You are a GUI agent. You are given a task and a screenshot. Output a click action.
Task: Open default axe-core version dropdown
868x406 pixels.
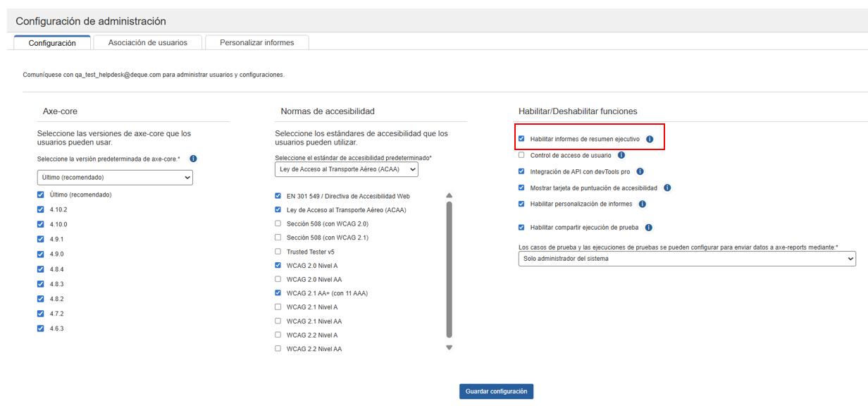tap(115, 178)
